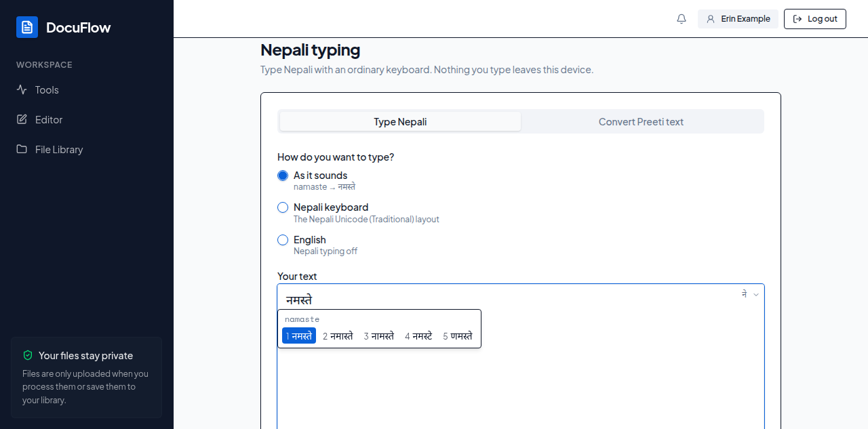Click the Tools activity icon in sidebar
868x429 pixels.
coord(22,89)
